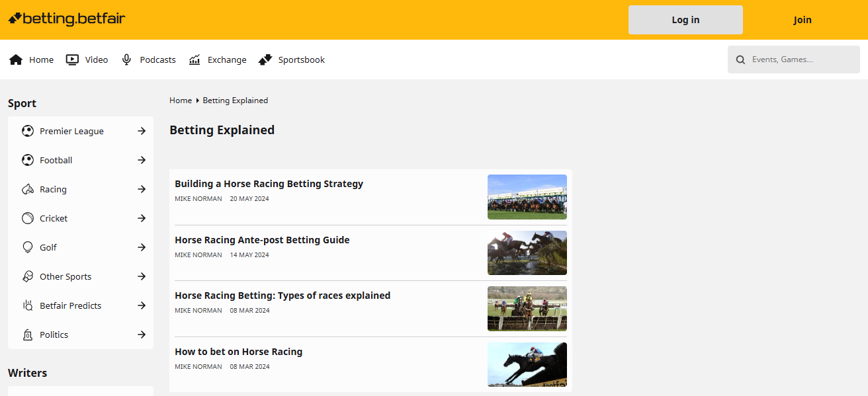Click the Betting Explained page heading
Screen dimensions: 868x396
[222, 130]
